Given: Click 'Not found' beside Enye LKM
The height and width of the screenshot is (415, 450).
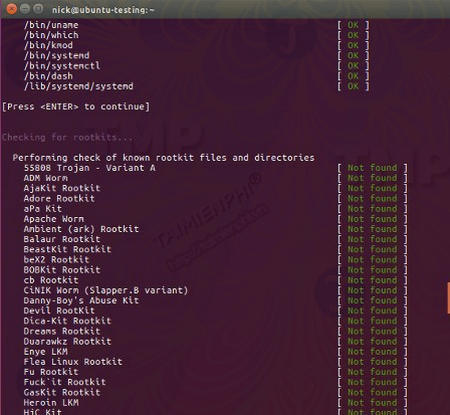Looking at the screenshot, I should point(372,352).
